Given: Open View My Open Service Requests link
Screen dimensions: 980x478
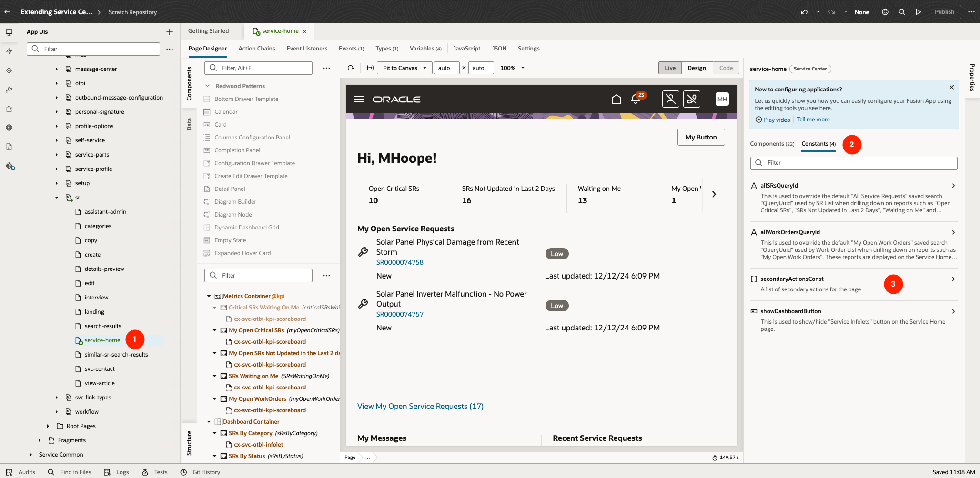Looking at the screenshot, I should (420, 406).
